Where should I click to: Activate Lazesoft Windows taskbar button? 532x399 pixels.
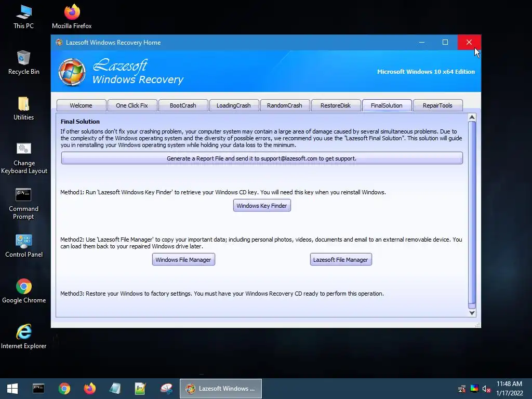[x=220, y=389]
